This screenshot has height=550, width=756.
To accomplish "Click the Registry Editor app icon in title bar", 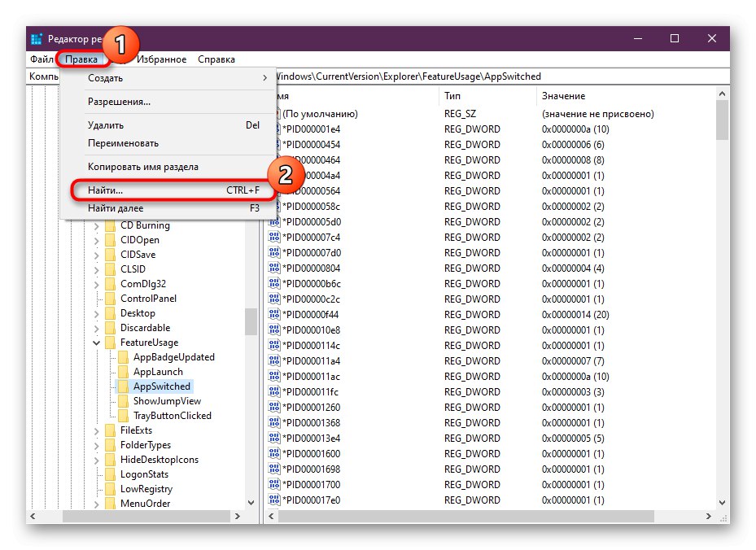I will coord(37,39).
